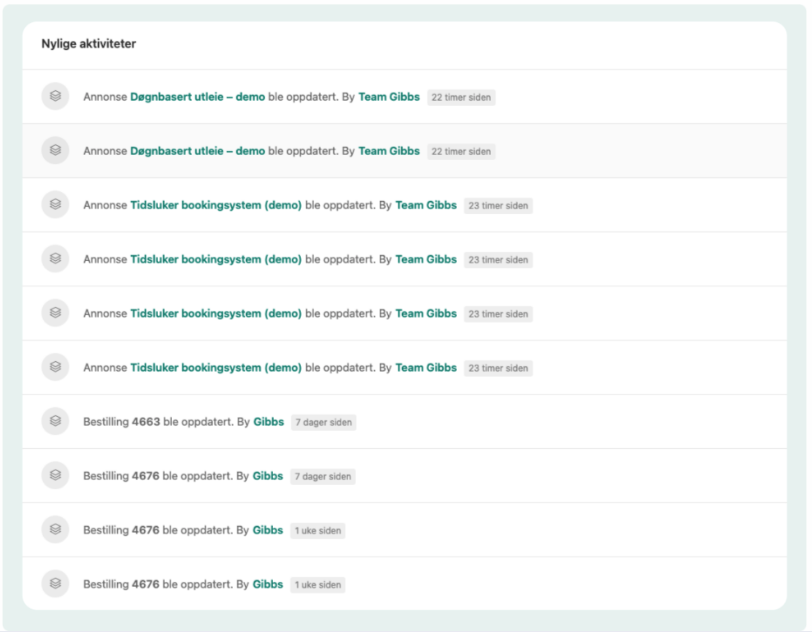The width and height of the screenshot is (812, 634).
Task: Click Gibbs link in the last activity row
Action: pos(268,584)
